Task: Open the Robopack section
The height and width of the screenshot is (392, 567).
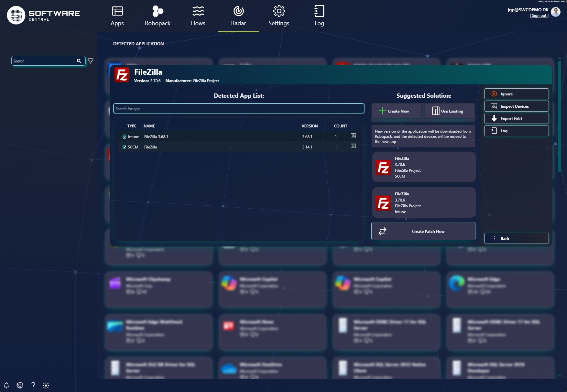Action: pos(158,16)
